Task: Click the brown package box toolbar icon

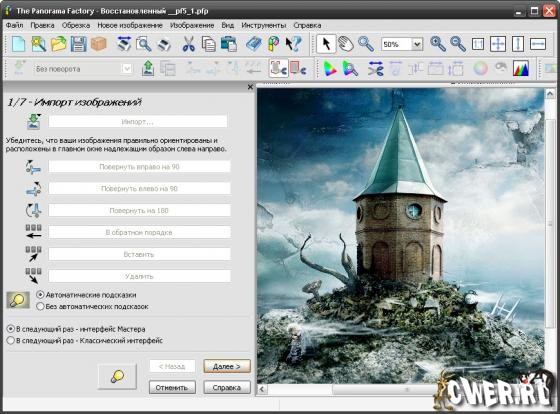Action: point(99,44)
